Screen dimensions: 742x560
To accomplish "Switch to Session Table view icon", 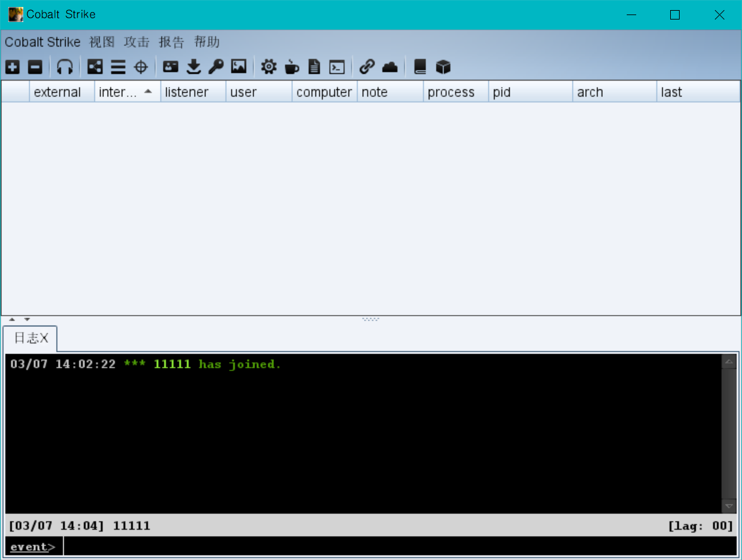I will coord(118,67).
